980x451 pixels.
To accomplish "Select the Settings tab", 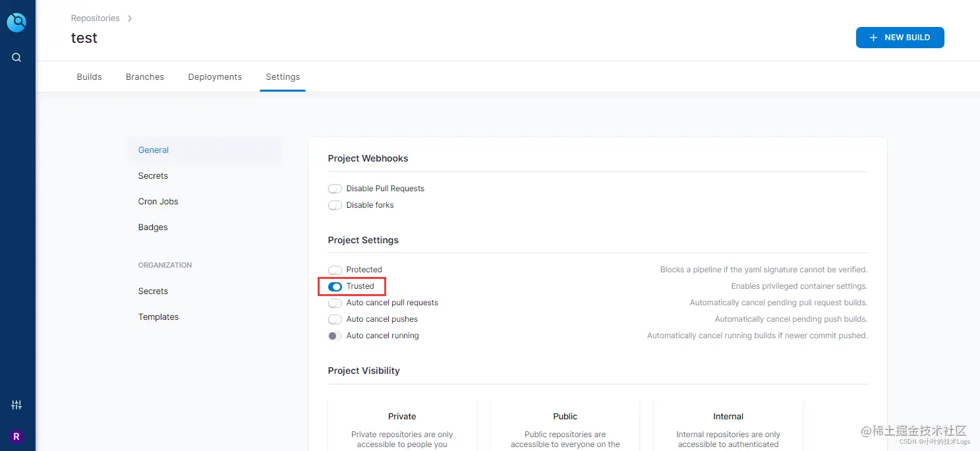I will pos(283,76).
